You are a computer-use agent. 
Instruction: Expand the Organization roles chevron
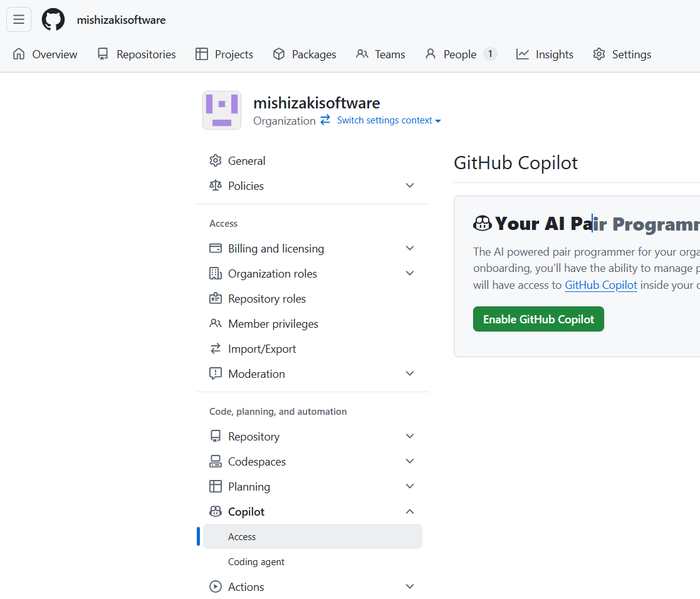tap(410, 273)
